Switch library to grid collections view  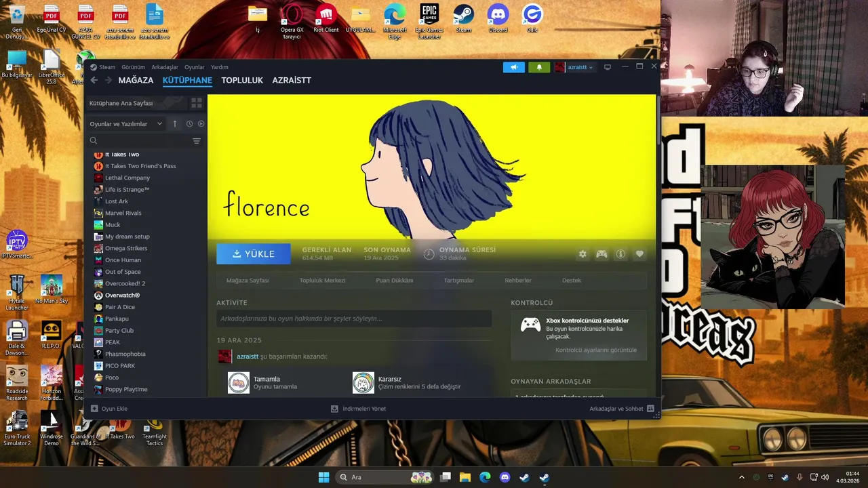pos(197,103)
